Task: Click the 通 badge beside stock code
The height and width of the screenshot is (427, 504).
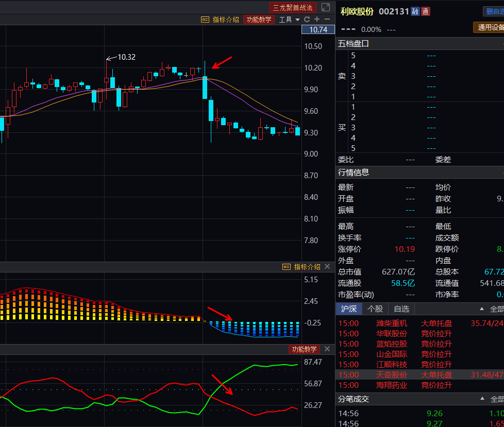Action: tap(425, 11)
